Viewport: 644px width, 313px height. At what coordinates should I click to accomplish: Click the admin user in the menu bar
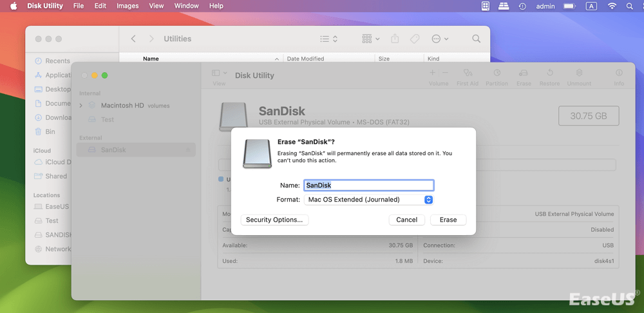(x=545, y=6)
